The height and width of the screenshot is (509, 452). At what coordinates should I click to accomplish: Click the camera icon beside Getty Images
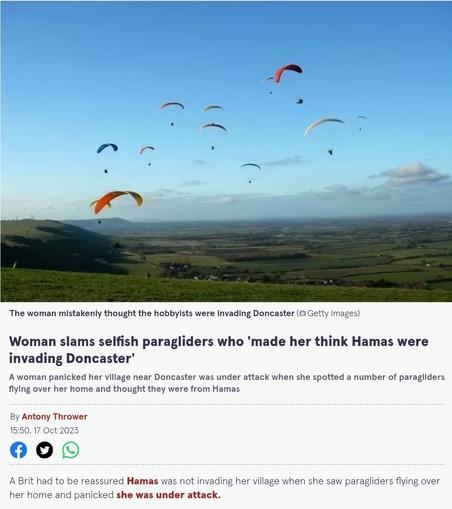pos(302,313)
